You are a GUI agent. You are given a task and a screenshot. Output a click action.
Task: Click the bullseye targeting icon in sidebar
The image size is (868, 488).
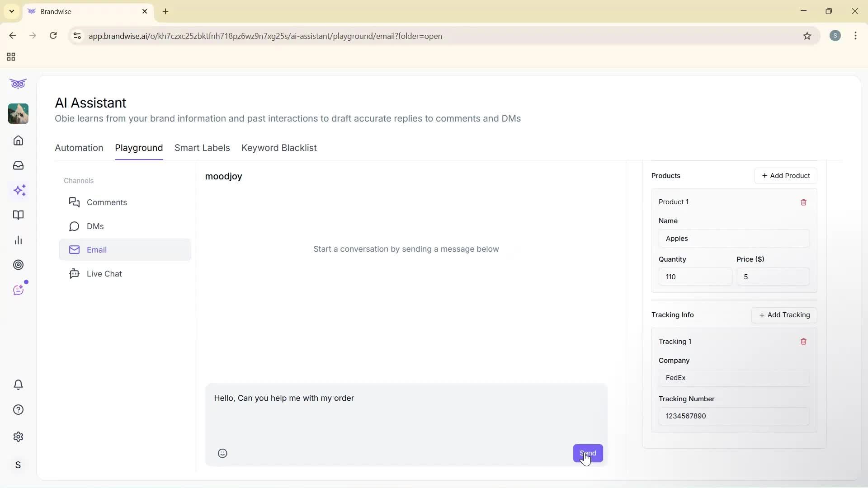pyautogui.click(x=18, y=265)
